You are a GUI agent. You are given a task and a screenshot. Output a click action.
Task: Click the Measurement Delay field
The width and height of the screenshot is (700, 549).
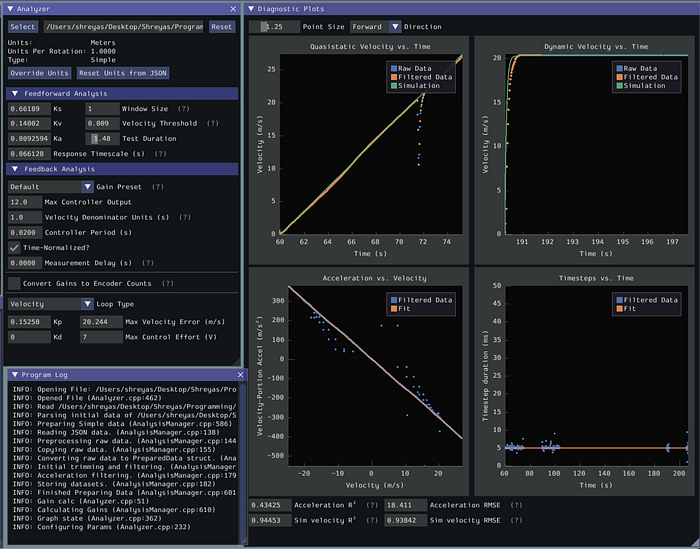25,263
